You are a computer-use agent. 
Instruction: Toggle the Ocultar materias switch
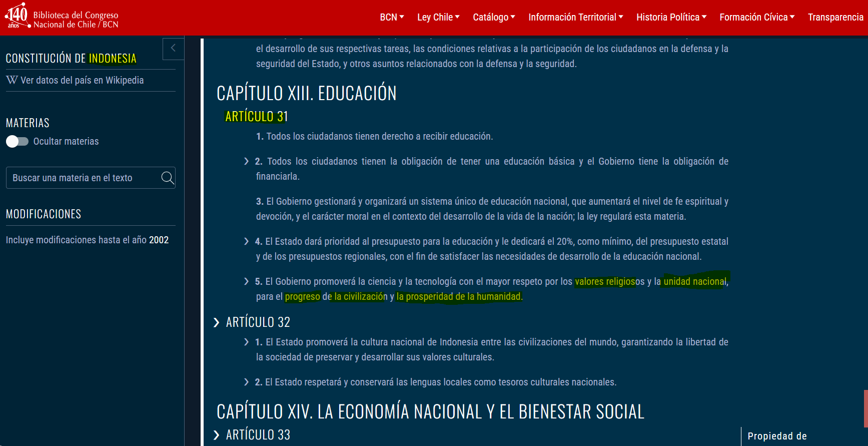pos(17,142)
